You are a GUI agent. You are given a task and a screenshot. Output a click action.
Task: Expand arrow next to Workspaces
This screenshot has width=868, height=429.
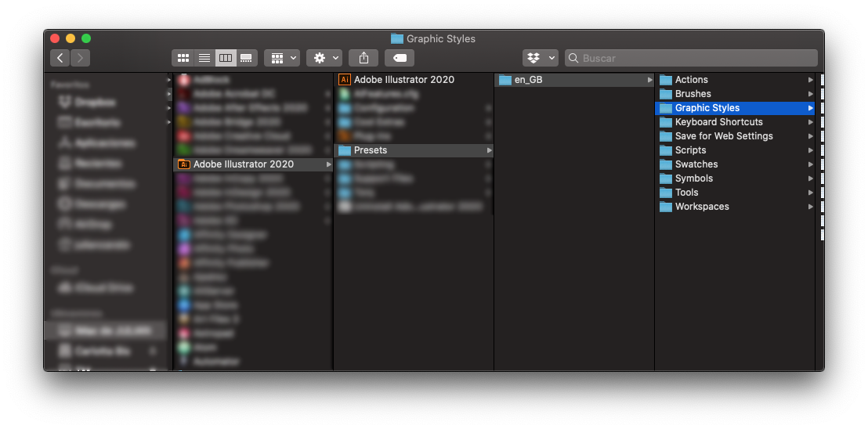pyautogui.click(x=811, y=207)
